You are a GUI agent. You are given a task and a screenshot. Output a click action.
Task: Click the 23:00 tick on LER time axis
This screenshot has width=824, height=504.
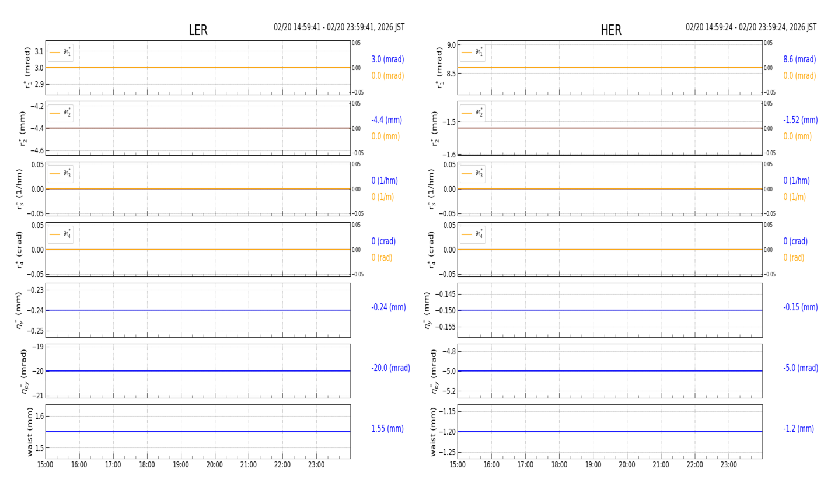click(x=316, y=465)
